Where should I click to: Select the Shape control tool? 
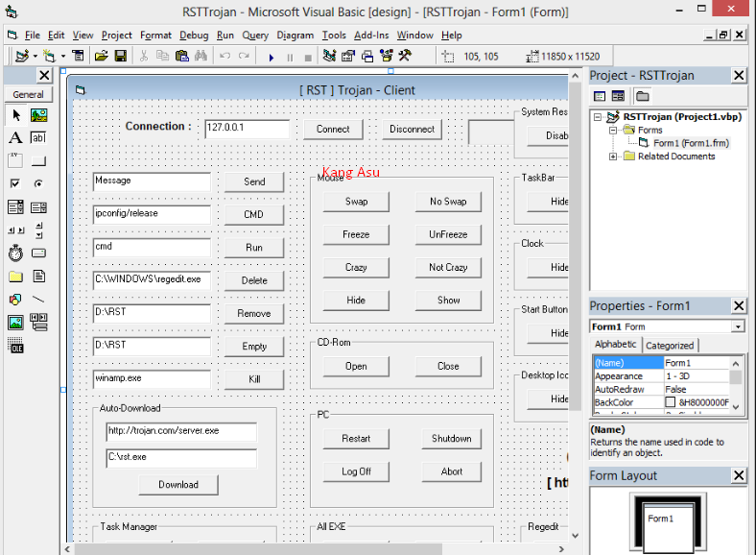click(x=16, y=300)
